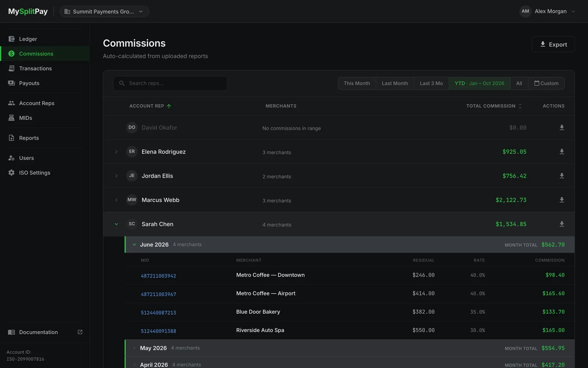Collapse Sarah Chen's row
This screenshot has height=368, width=588.
tap(116, 224)
